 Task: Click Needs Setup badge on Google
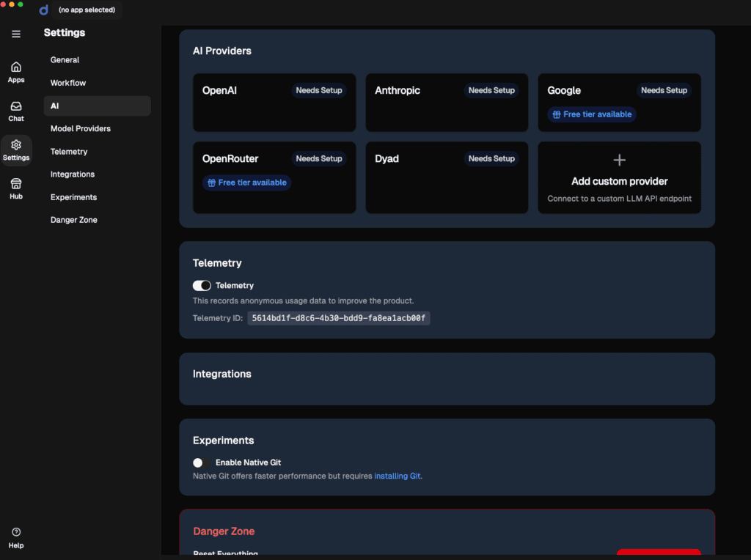click(664, 90)
